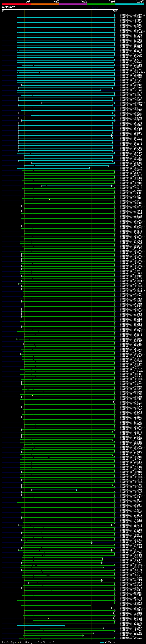The width and height of the screenshot is (146, 644).
Task: Click the UniRef100_A5BID6 label
Action: coord(131,48)
